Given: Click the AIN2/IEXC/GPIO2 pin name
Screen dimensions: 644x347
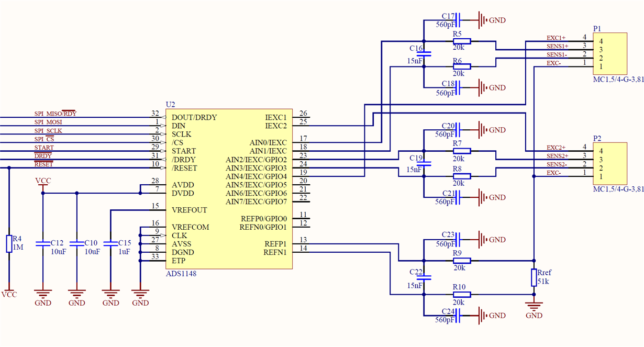Looking at the screenshot, I should (x=257, y=159).
